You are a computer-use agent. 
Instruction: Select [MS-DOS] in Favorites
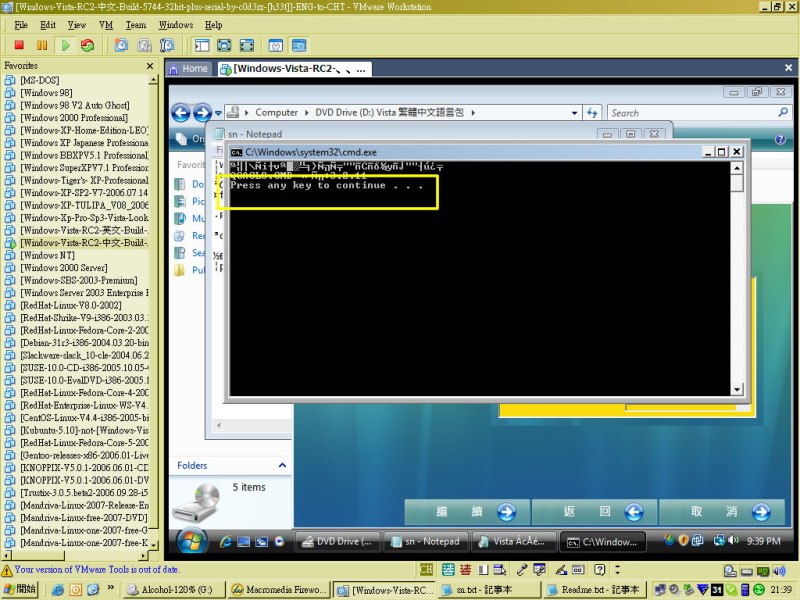39,80
